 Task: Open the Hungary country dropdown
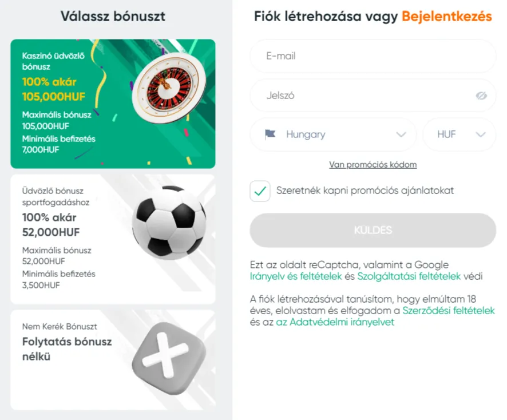[x=333, y=134]
